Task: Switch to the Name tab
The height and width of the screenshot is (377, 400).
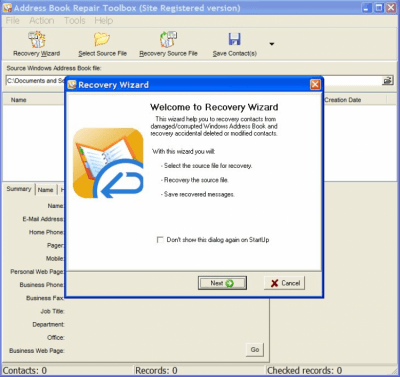Action: (x=46, y=190)
